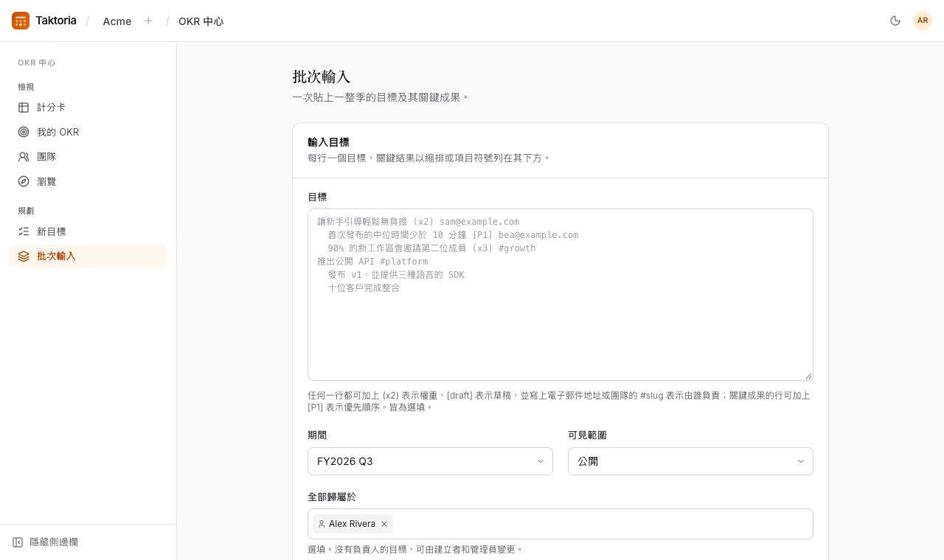Open 瀏覽 in the sidebar
Screen dimensions: 944x560
88,181
